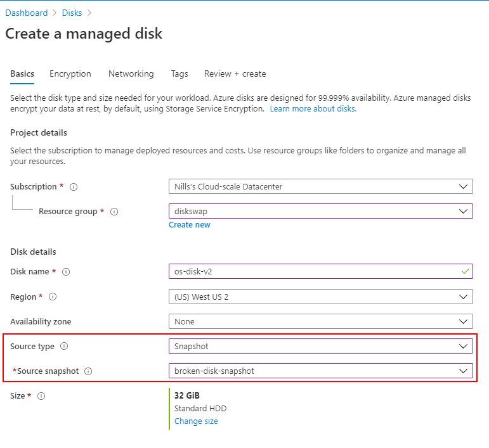The width and height of the screenshot is (489, 448).
Task: Click the Disk name input field
Action: point(320,271)
